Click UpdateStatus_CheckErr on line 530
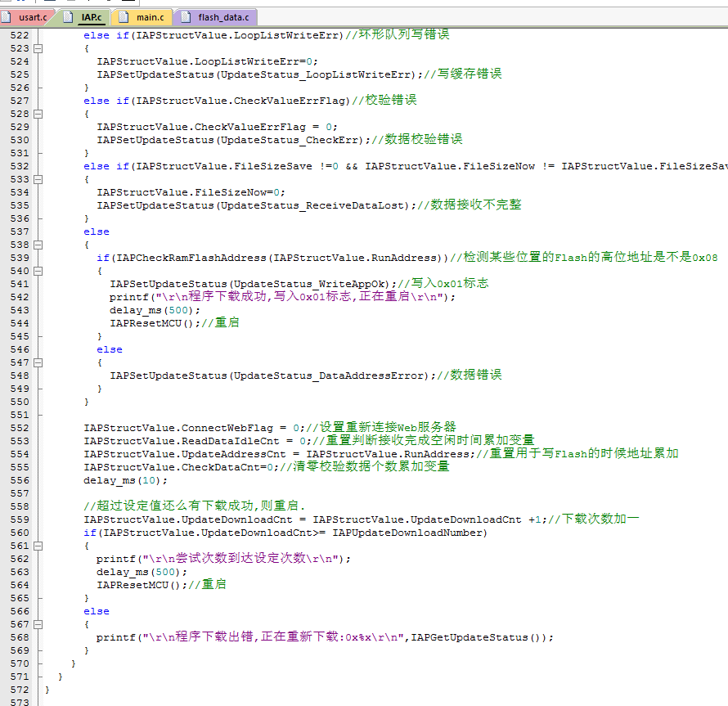The height and width of the screenshot is (706, 728). (x=290, y=140)
